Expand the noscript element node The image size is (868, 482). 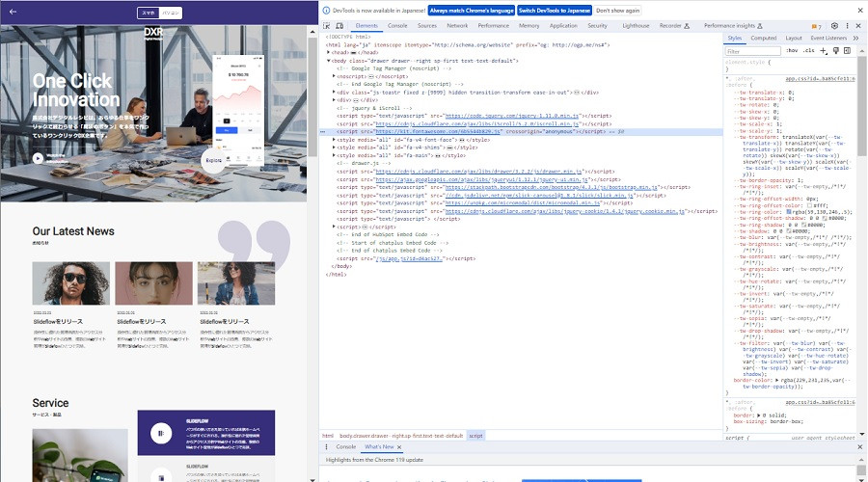coord(334,76)
